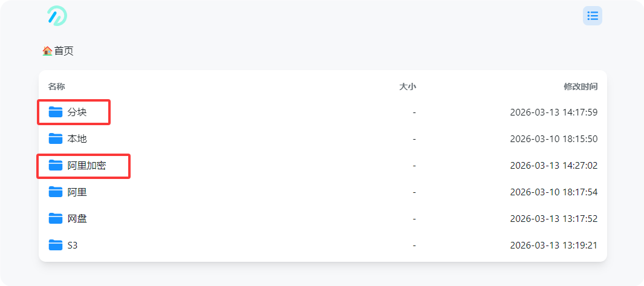Image resolution: width=644 pixels, height=286 pixels.
Task: Sort by the 名称 column header
Action: (56, 86)
